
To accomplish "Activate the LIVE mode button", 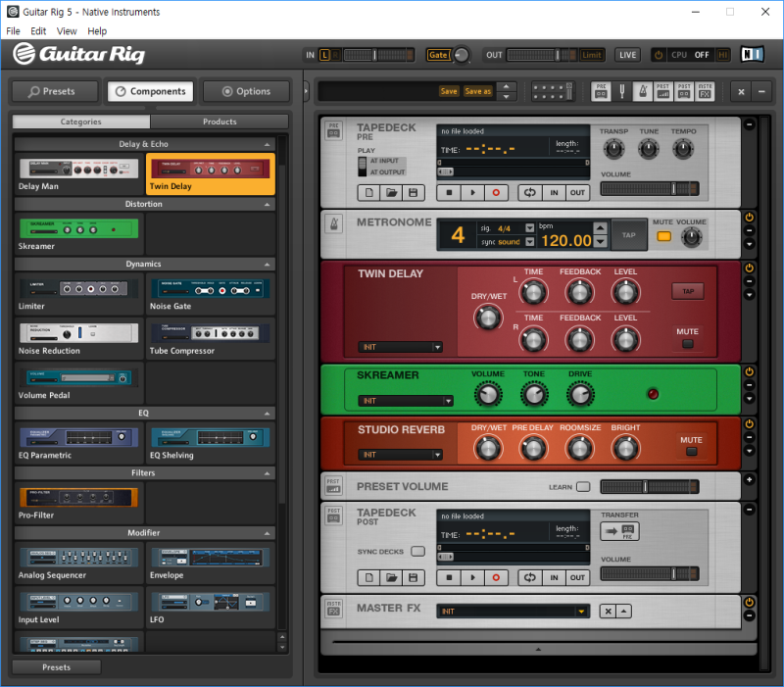I will 627,55.
